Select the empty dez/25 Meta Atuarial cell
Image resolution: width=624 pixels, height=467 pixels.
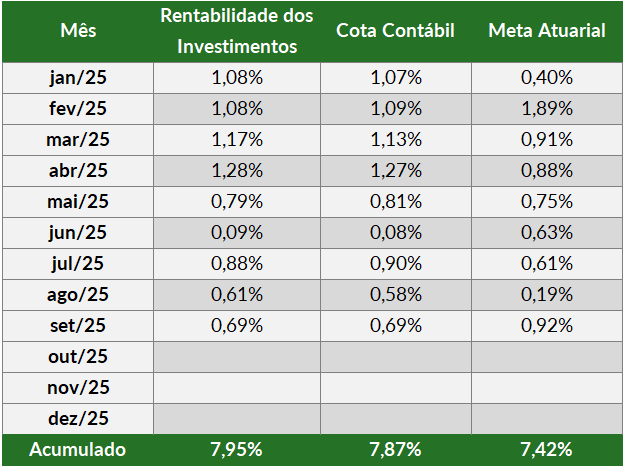pos(546,418)
